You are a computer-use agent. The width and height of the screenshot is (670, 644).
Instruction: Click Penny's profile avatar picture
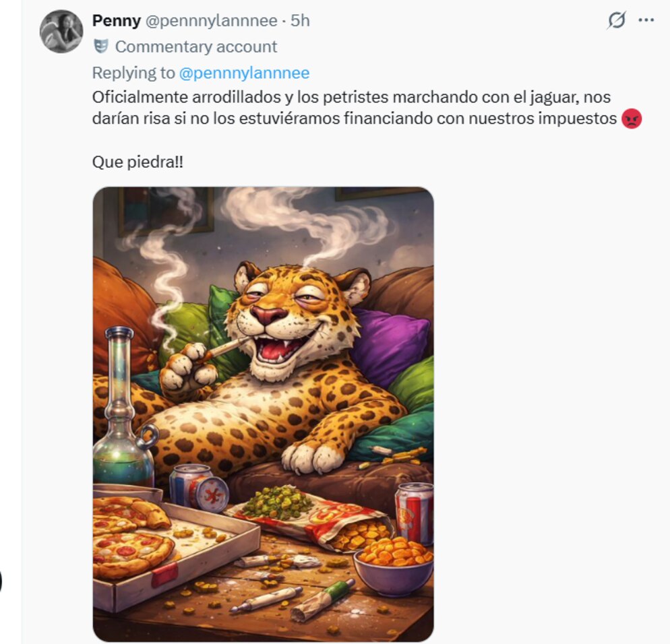pyautogui.click(x=61, y=32)
